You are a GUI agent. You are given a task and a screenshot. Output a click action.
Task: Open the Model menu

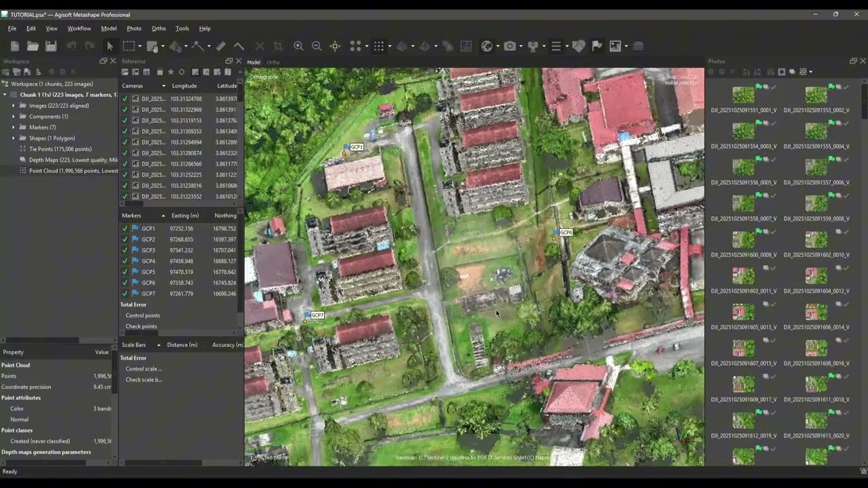pos(108,28)
